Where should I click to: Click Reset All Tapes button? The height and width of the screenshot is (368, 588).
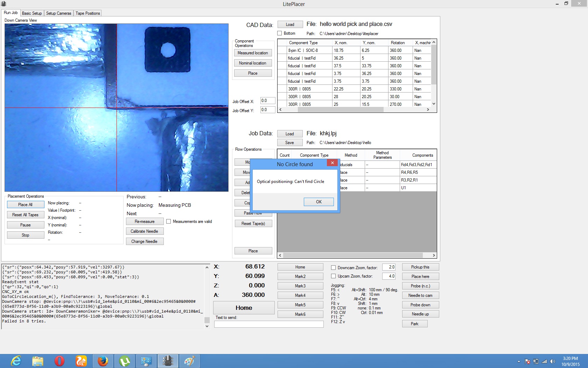click(x=26, y=215)
